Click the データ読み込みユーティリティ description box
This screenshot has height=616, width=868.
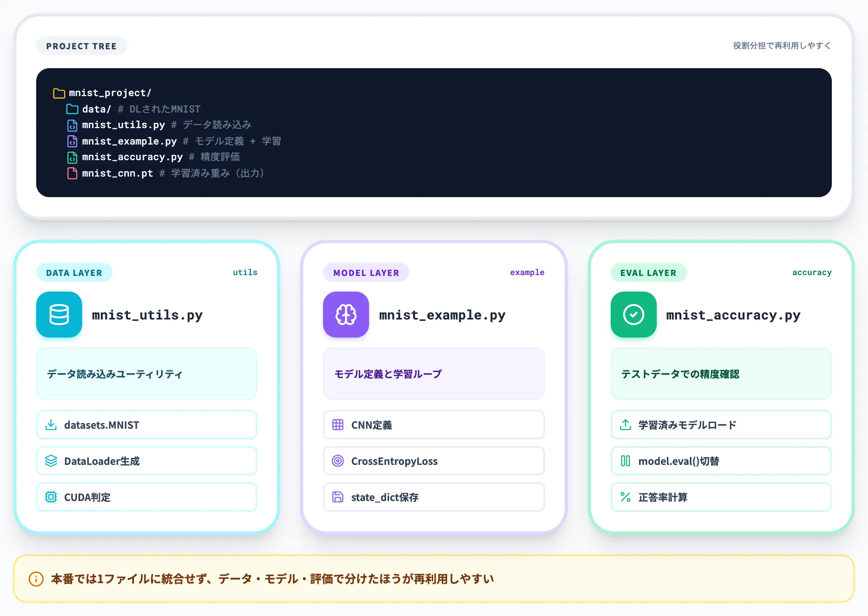coord(147,374)
